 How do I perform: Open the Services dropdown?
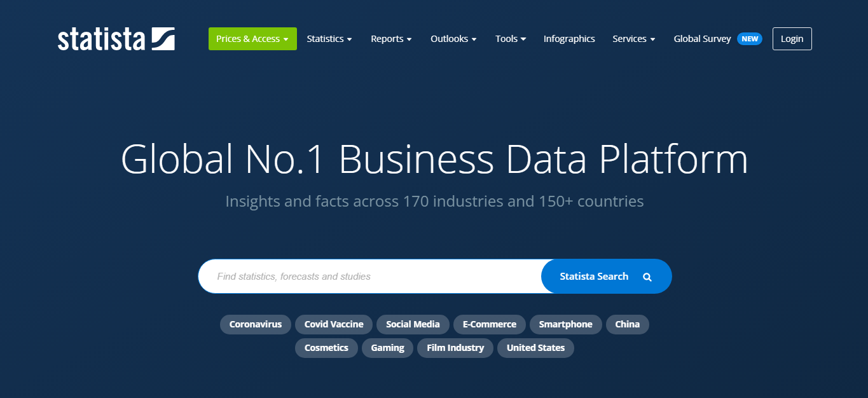click(x=634, y=39)
